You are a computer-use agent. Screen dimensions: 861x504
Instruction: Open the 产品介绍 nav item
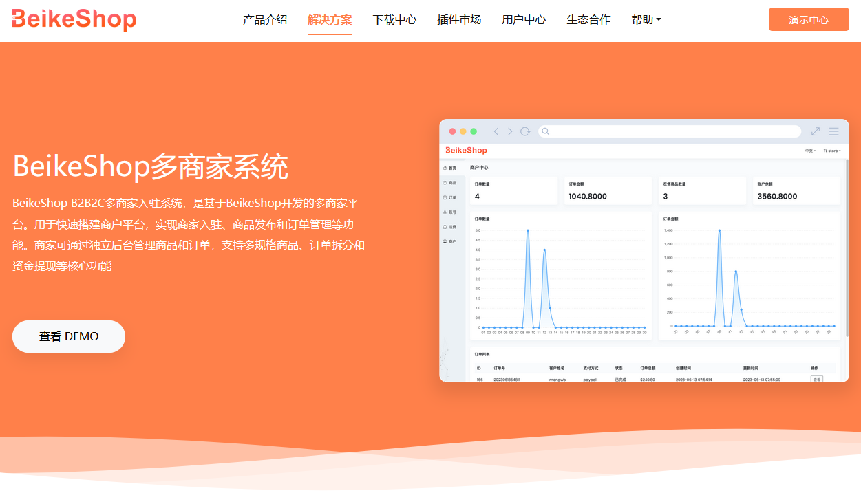pos(265,20)
